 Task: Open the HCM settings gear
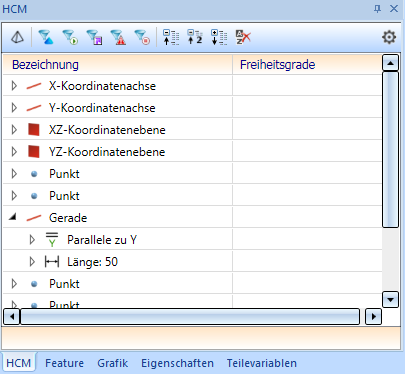point(389,37)
